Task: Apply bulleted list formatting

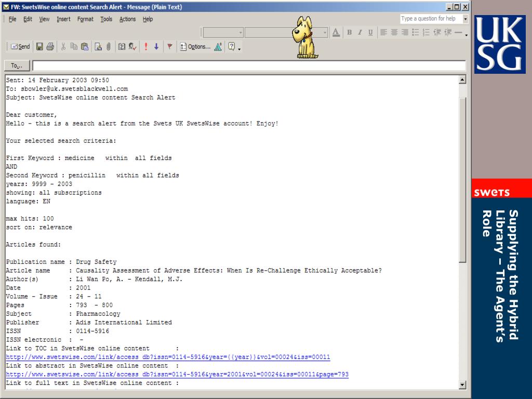Action: click(416, 33)
